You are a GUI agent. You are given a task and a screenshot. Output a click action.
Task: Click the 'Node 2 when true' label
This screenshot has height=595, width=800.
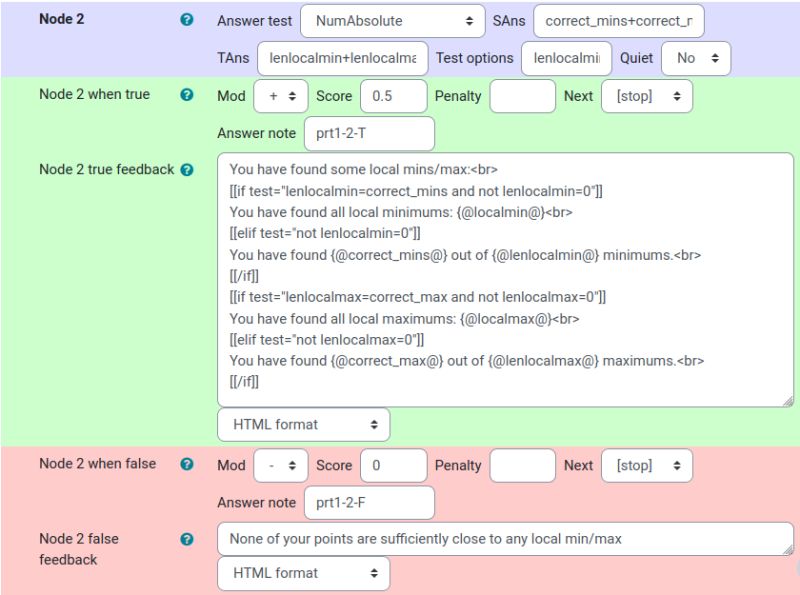pos(94,94)
